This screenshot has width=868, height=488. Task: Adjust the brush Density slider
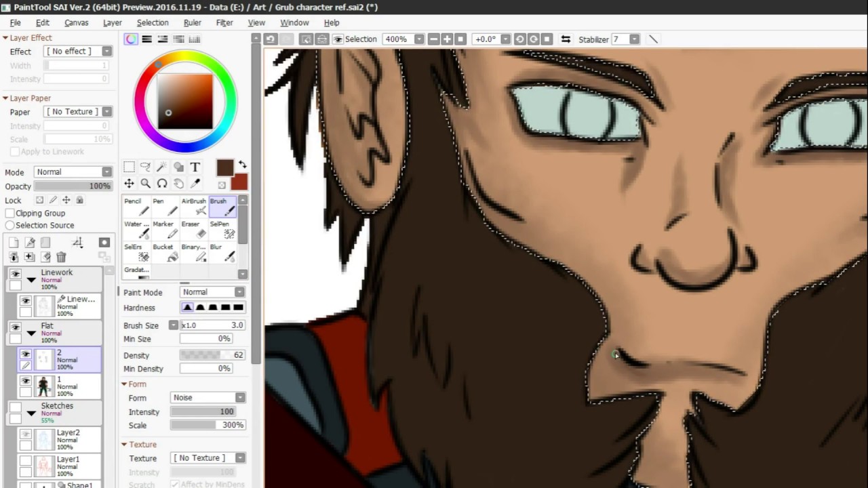coord(212,355)
